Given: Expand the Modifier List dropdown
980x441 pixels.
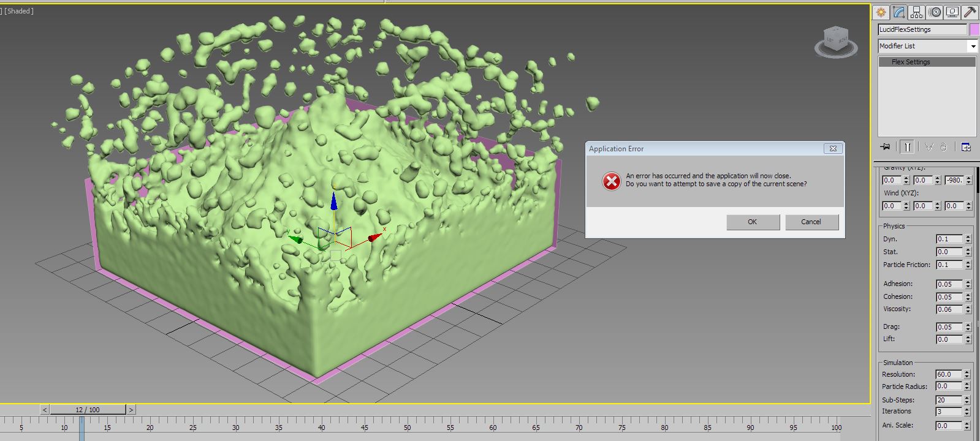Looking at the screenshot, I should click(x=973, y=46).
